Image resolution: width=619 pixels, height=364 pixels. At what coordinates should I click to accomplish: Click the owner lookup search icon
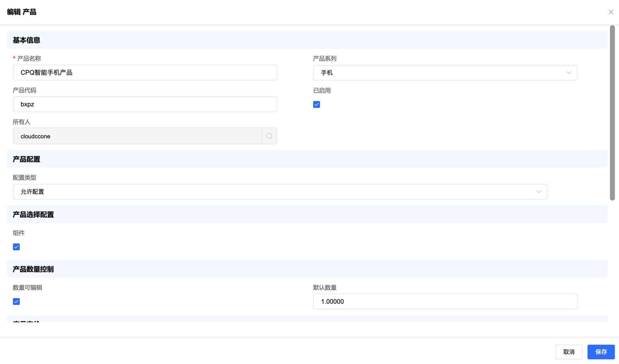269,136
